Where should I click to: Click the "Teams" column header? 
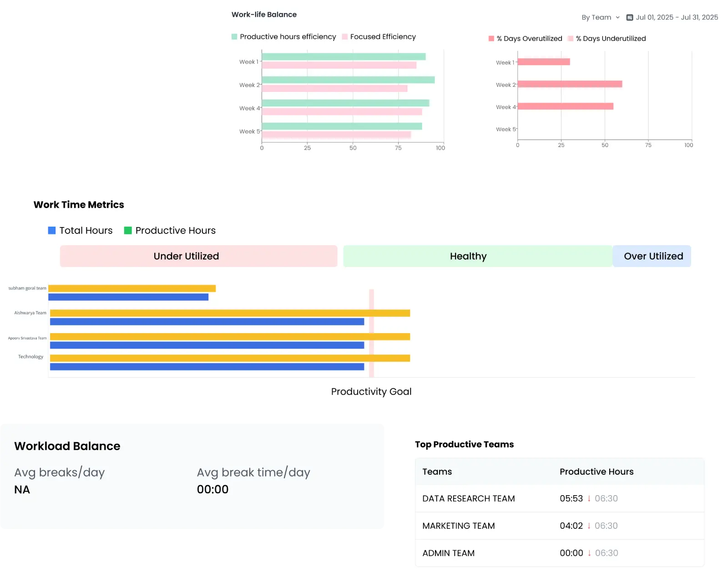[436, 471]
